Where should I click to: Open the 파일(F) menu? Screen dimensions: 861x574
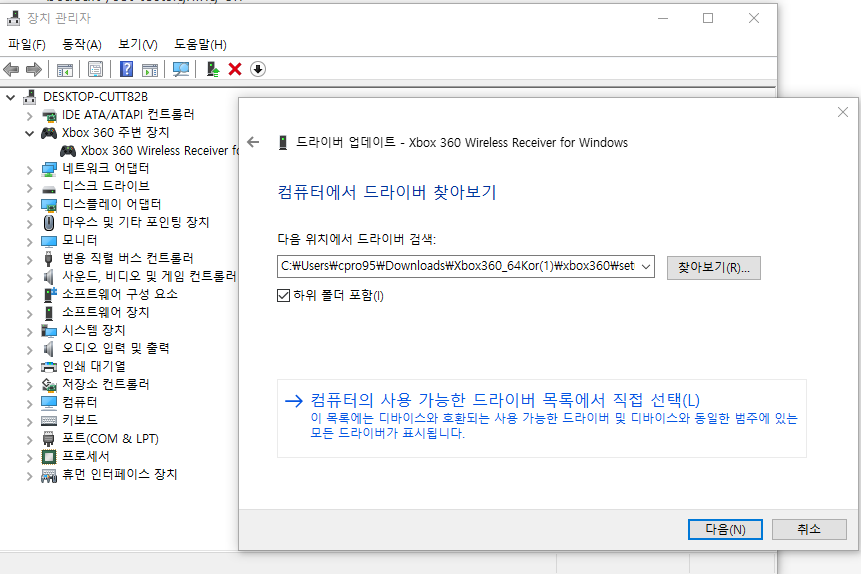point(26,44)
